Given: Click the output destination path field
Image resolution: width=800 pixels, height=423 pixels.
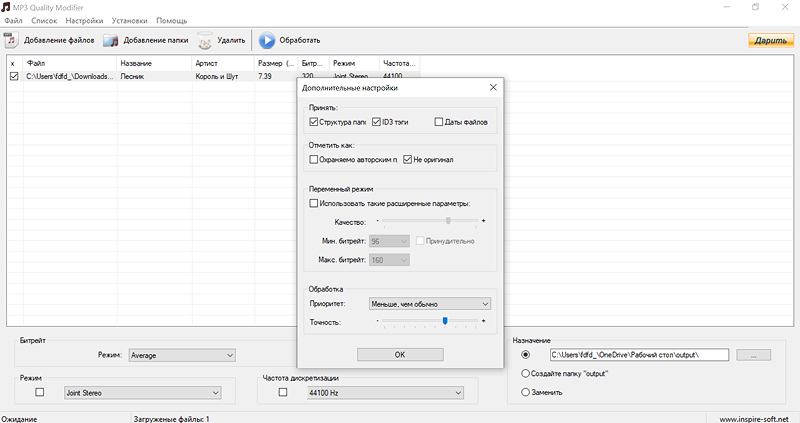Looking at the screenshot, I should [640, 354].
